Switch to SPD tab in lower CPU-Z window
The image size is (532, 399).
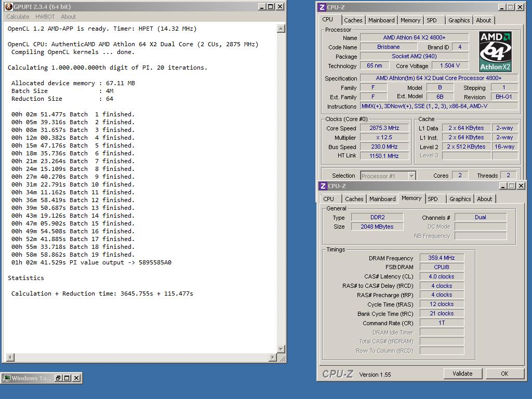[x=433, y=199]
